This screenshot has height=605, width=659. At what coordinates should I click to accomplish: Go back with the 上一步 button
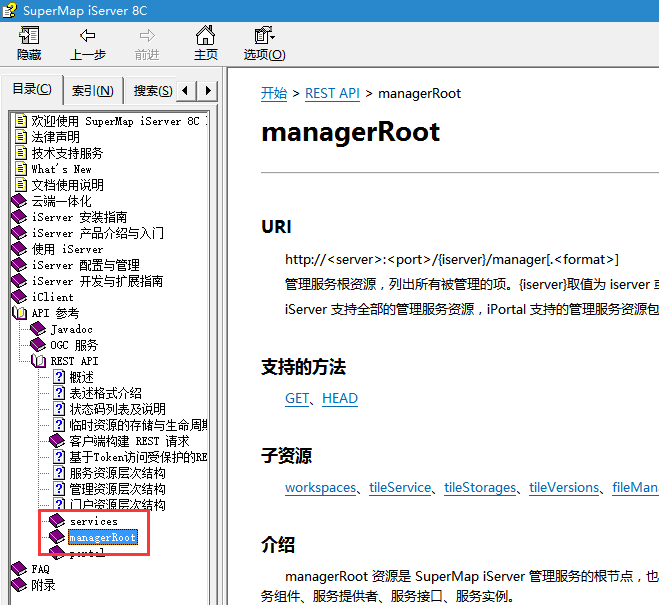[87, 43]
